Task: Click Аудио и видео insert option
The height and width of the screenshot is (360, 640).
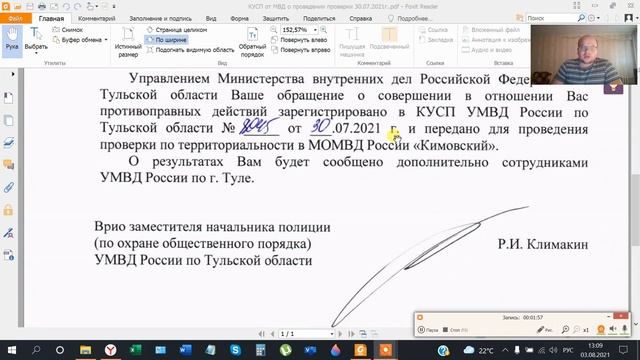Action: coord(487,50)
